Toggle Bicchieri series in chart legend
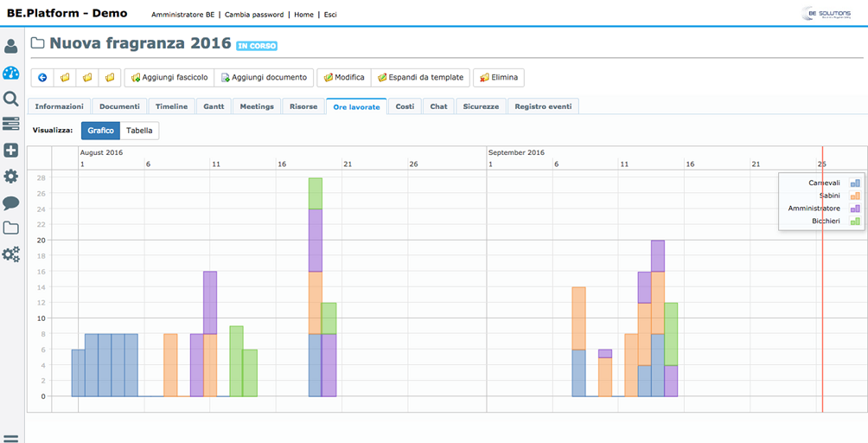Viewport: 868px width, 443px height. tap(836, 221)
